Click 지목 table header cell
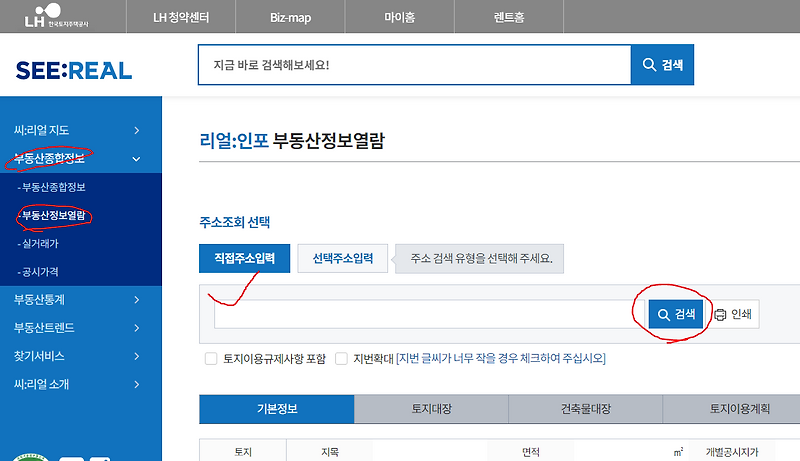 pyautogui.click(x=330, y=452)
